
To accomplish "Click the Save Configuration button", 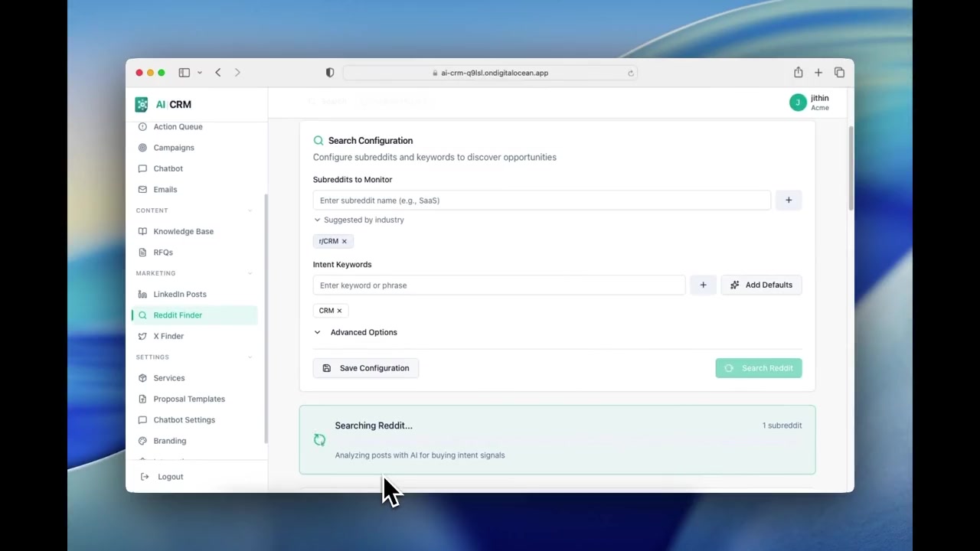I will [366, 368].
